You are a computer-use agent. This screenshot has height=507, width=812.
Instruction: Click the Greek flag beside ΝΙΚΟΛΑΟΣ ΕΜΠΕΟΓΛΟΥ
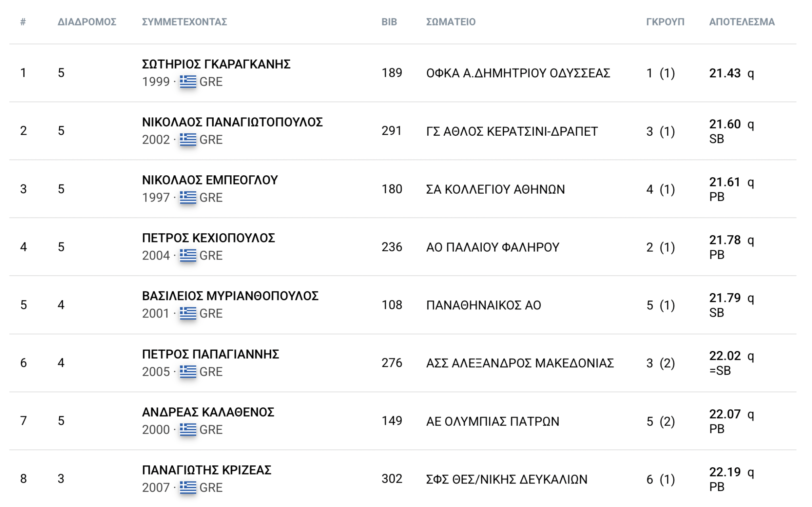pos(188,197)
